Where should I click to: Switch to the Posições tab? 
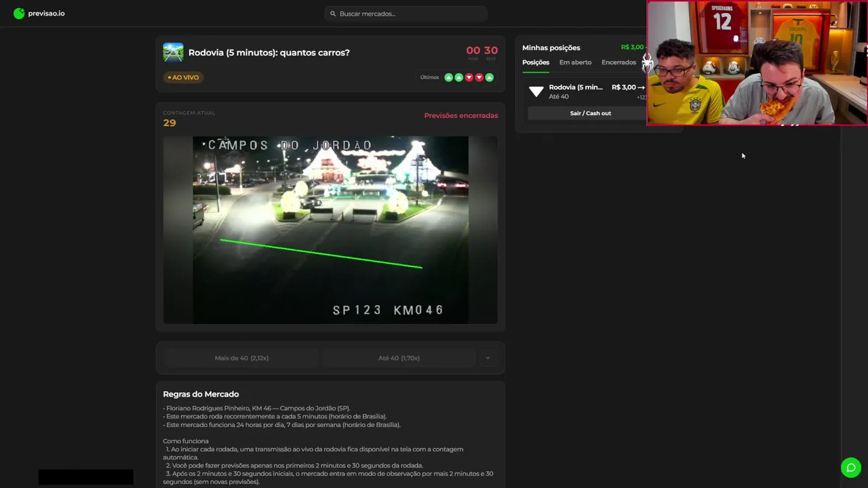pyautogui.click(x=536, y=62)
